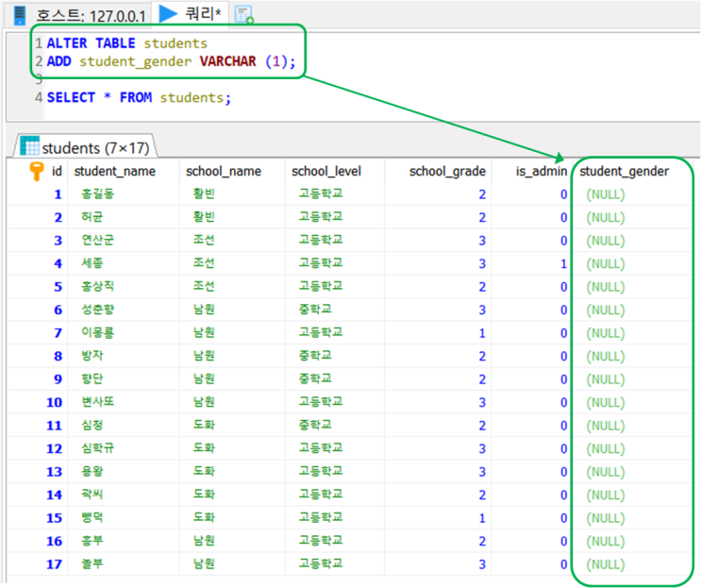
Task: Click id cell 1
Action: pyautogui.click(x=58, y=194)
